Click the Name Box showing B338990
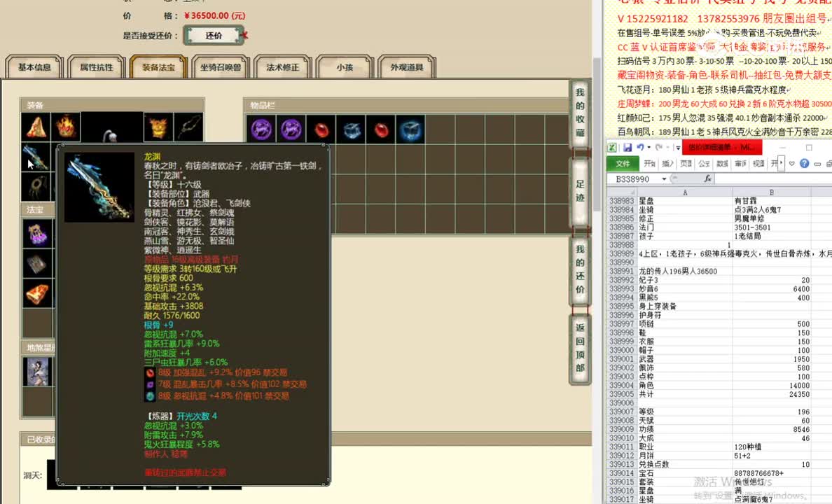 [x=634, y=178]
